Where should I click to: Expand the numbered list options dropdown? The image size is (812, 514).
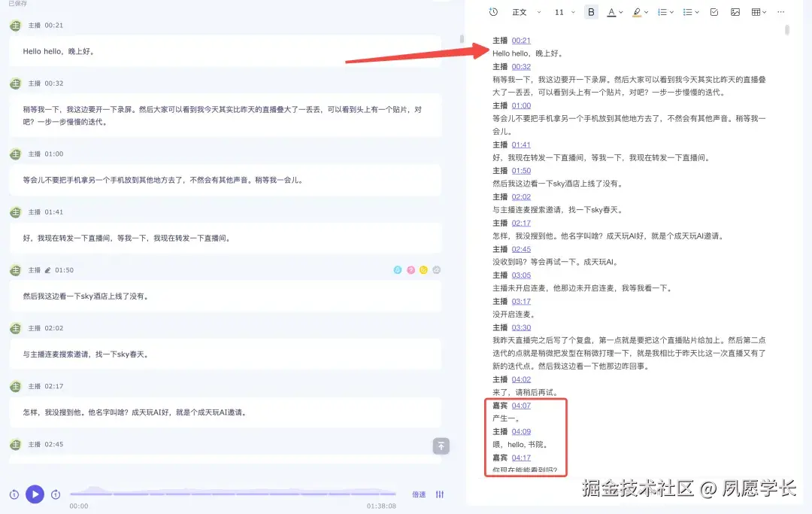[671, 13]
